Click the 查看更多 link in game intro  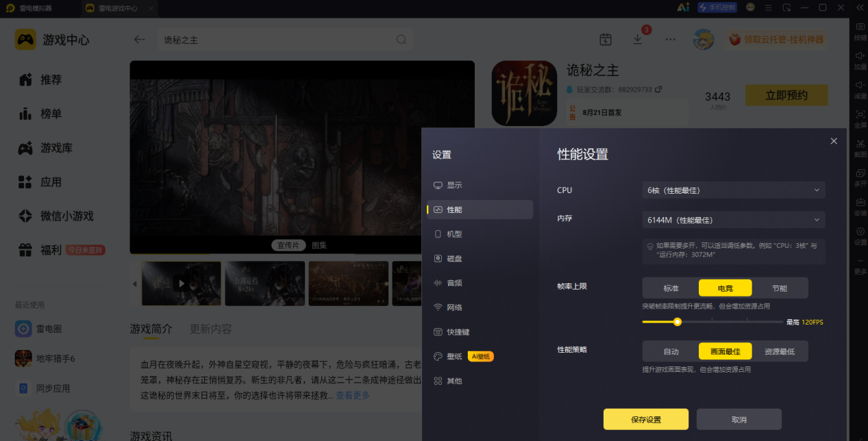pos(352,395)
